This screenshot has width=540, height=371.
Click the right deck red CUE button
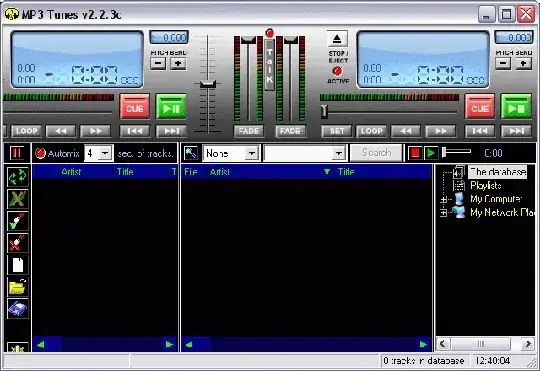(x=480, y=107)
